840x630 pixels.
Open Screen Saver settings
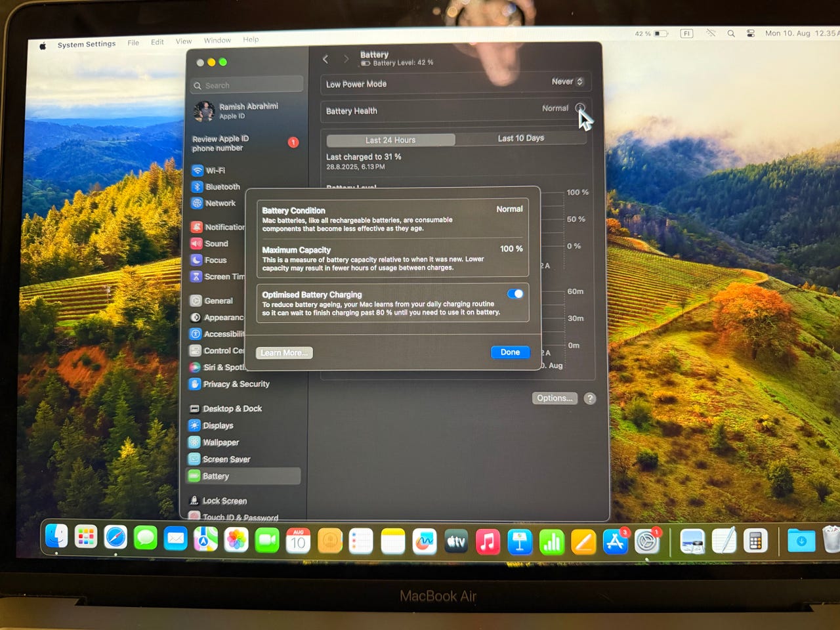tap(219, 459)
